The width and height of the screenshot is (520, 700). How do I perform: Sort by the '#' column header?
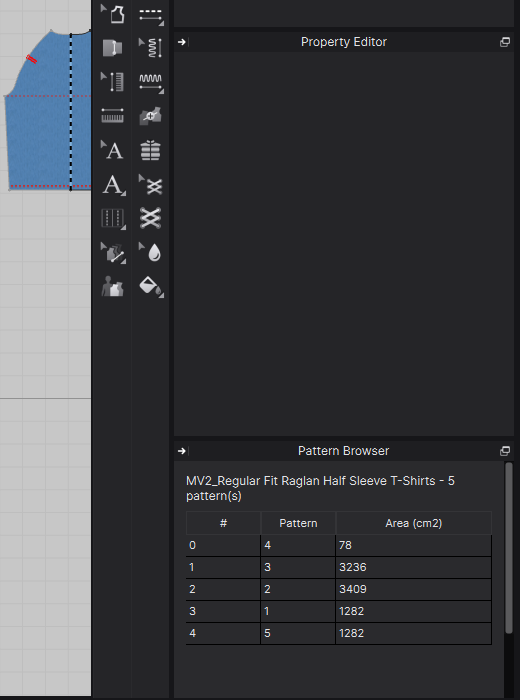point(223,523)
